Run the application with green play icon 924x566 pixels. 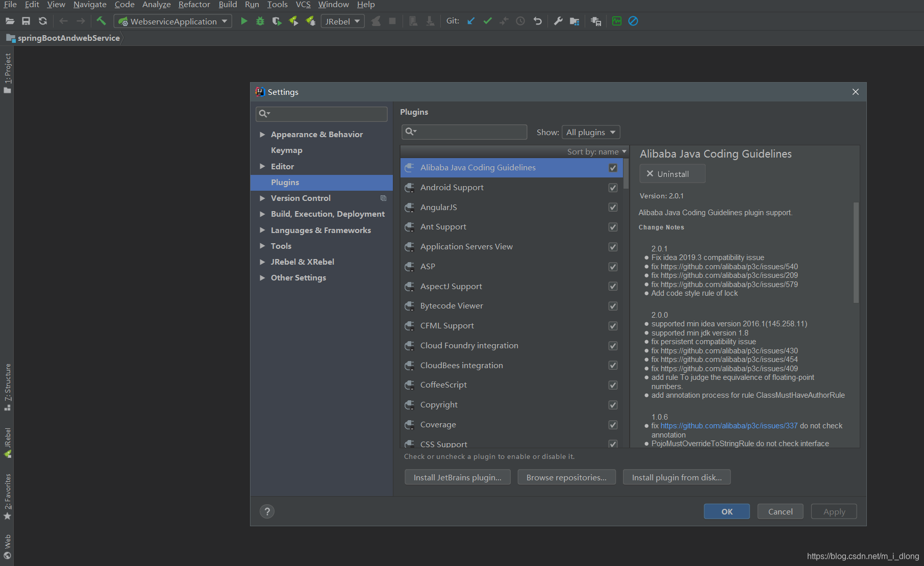[244, 21]
